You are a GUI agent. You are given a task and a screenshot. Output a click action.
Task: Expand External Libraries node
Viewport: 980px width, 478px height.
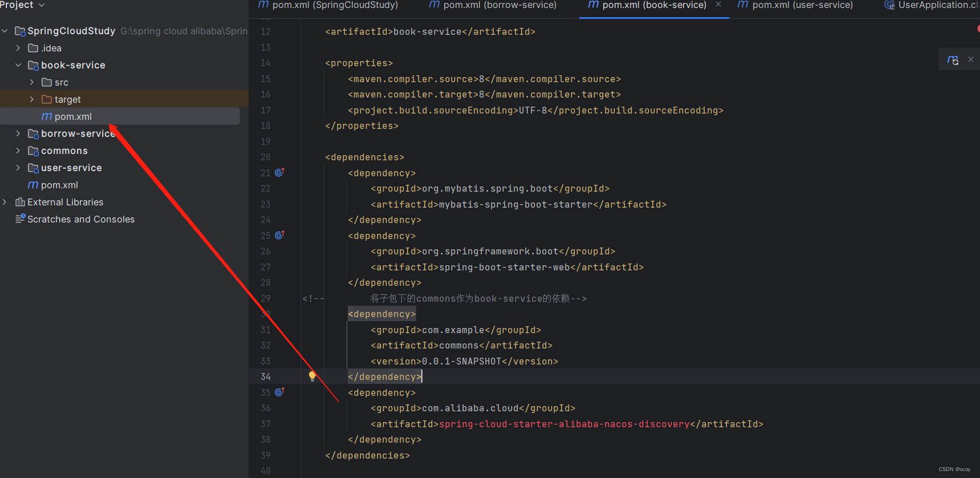pyautogui.click(x=5, y=202)
